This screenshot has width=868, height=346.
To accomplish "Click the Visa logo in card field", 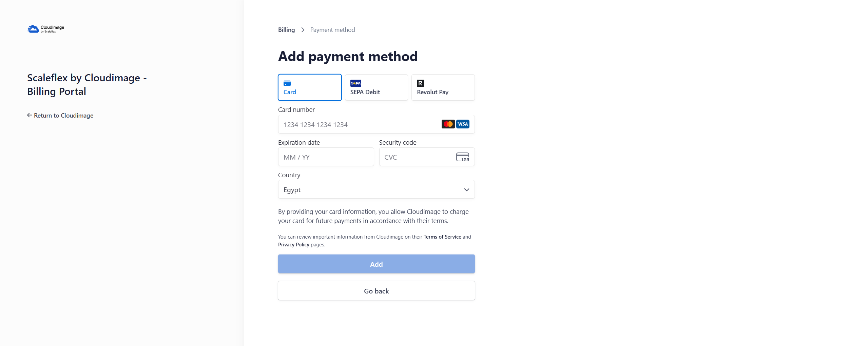I will (x=463, y=124).
